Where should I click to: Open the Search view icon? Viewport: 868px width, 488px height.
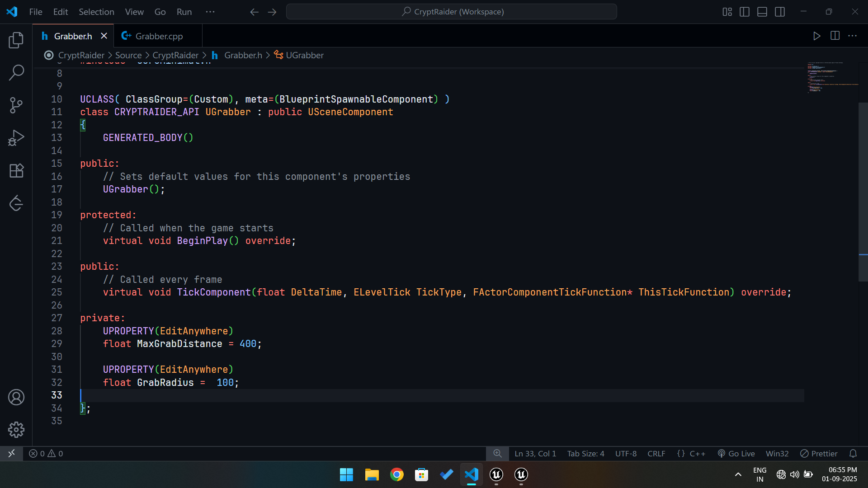tap(16, 72)
